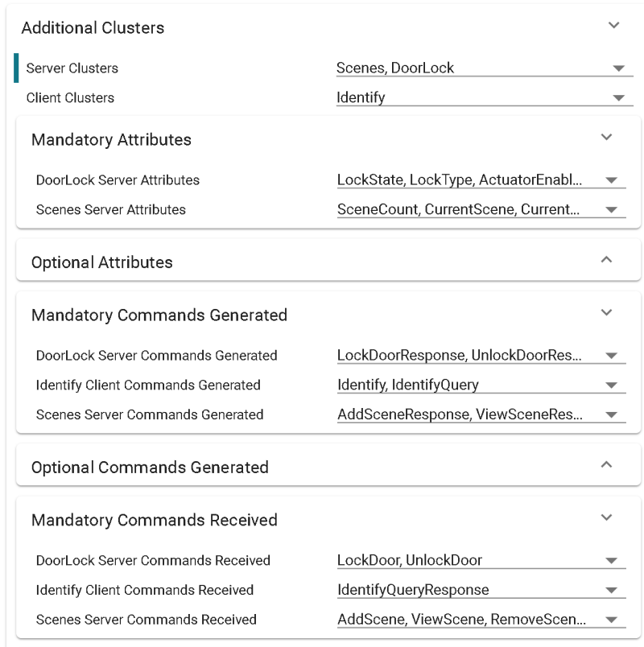Collapse the Additional Clusters section chevron
The height and width of the screenshot is (647, 644).
(x=613, y=26)
